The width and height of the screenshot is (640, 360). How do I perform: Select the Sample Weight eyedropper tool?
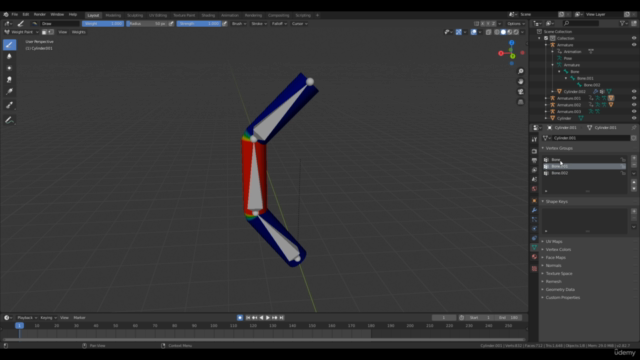point(9,106)
